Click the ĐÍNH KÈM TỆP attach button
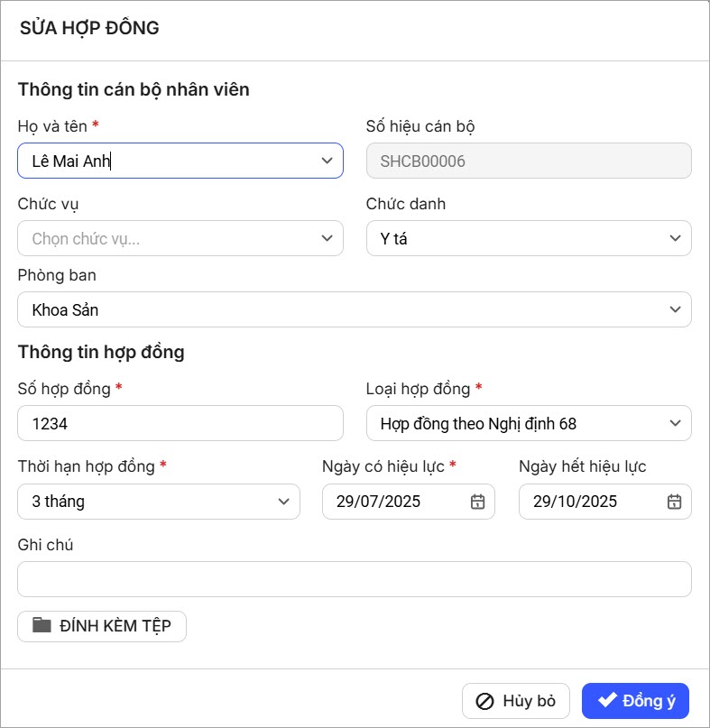Image resolution: width=710 pixels, height=728 pixels. point(102,626)
